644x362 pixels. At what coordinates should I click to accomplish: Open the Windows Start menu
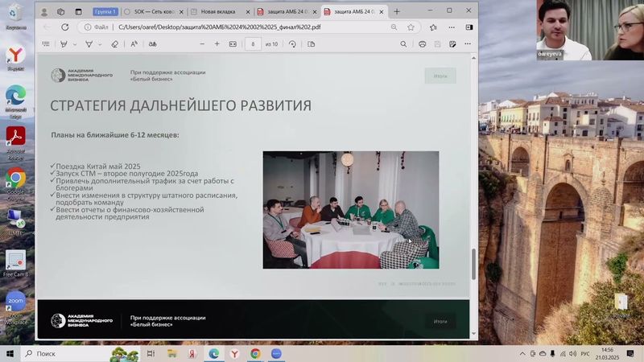[x=10, y=353]
